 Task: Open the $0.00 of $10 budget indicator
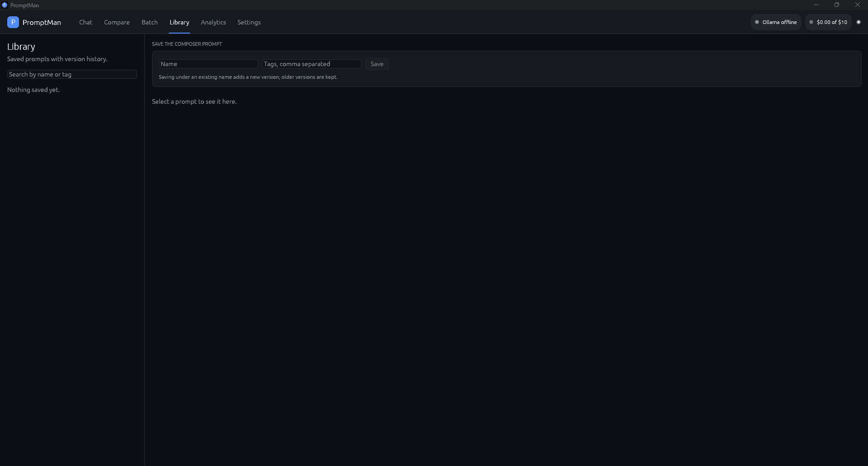pyautogui.click(x=828, y=22)
